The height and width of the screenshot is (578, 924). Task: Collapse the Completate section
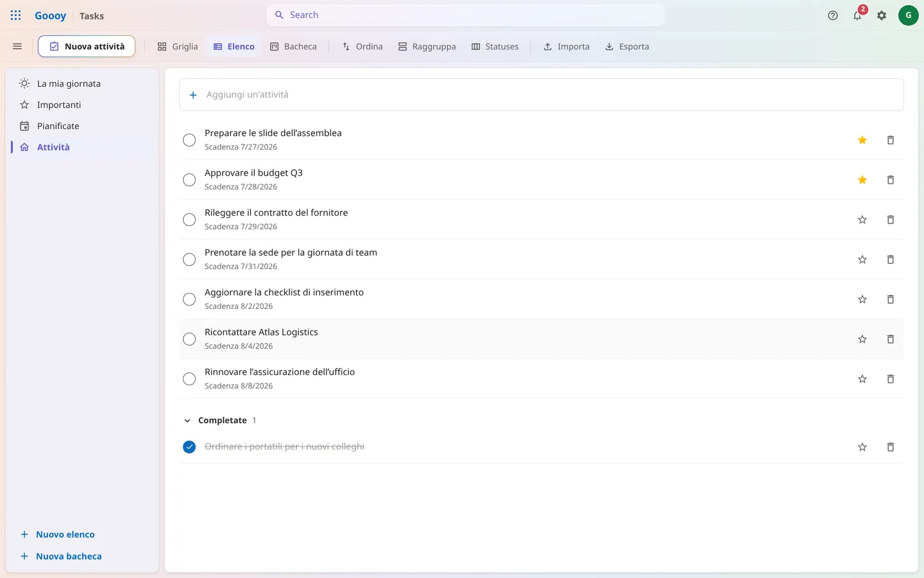click(x=187, y=421)
